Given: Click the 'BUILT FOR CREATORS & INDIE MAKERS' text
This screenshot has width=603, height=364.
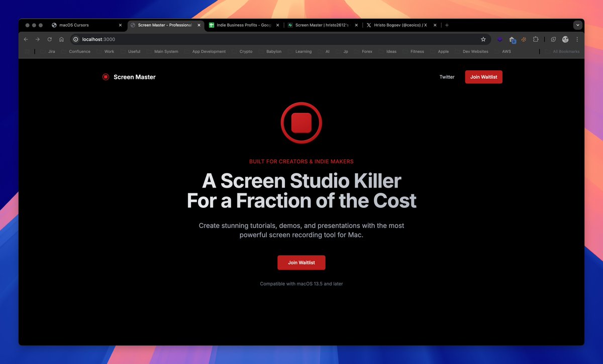Looking at the screenshot, I should click(301, 162).
